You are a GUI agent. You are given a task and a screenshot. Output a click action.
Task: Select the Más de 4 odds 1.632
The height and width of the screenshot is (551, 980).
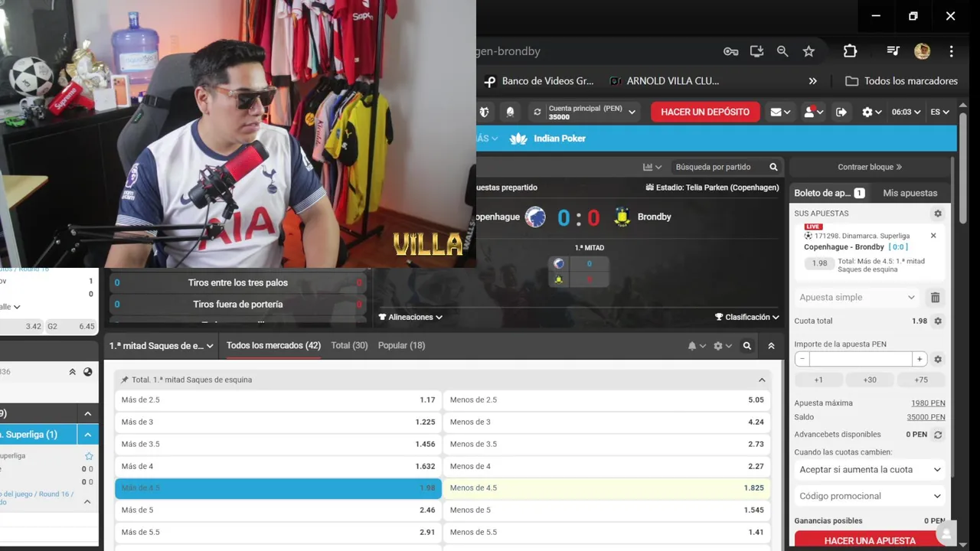(278, 466)
